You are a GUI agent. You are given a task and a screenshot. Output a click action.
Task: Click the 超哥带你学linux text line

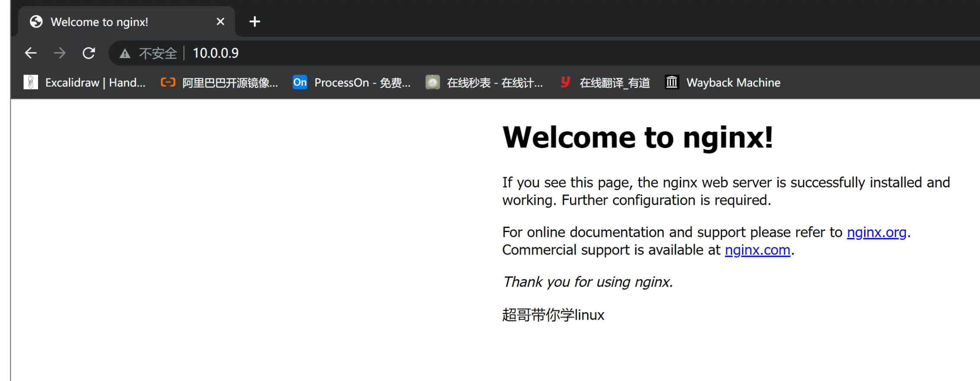553,315
